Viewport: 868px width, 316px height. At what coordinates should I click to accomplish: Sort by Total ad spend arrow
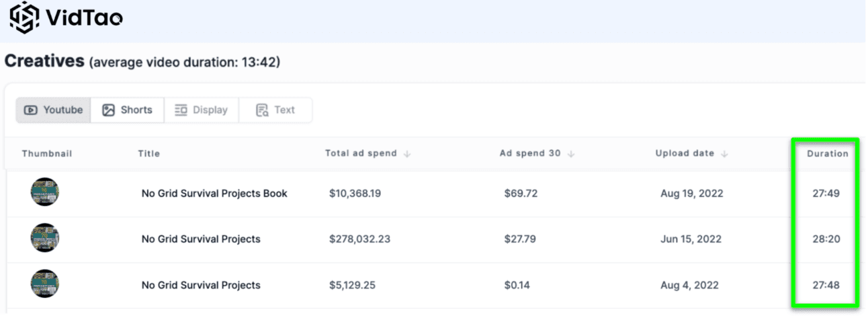click(x=407, y=154)
